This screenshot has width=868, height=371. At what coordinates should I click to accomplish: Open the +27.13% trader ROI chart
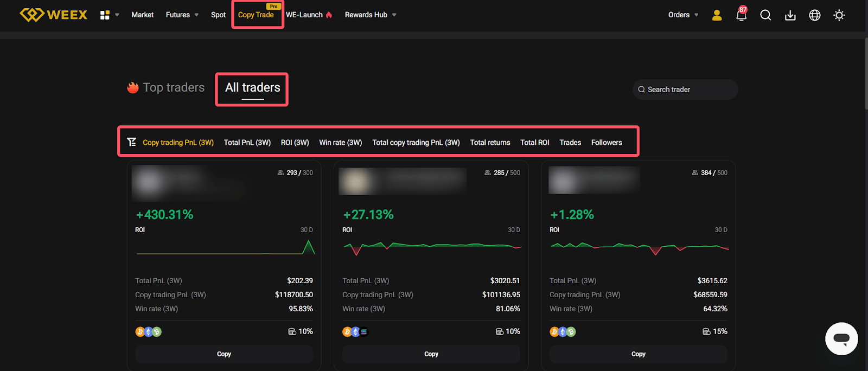(x=431, y=247)
